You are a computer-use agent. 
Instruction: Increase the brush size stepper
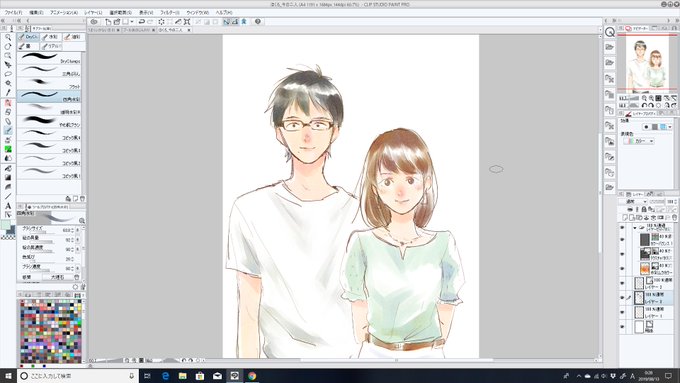pyautogui.click(x=72, y=229)
